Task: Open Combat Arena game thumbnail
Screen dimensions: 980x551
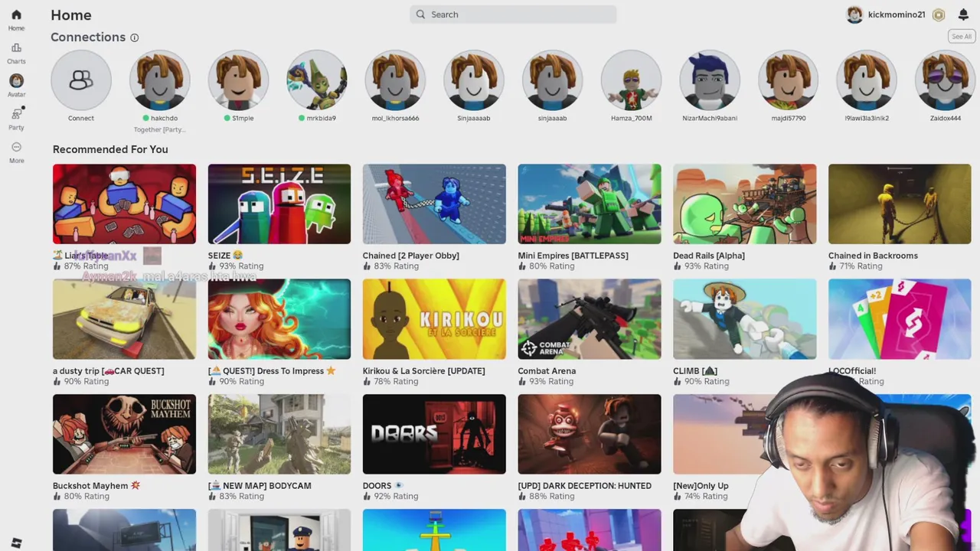Action: (x=590, y=319)
